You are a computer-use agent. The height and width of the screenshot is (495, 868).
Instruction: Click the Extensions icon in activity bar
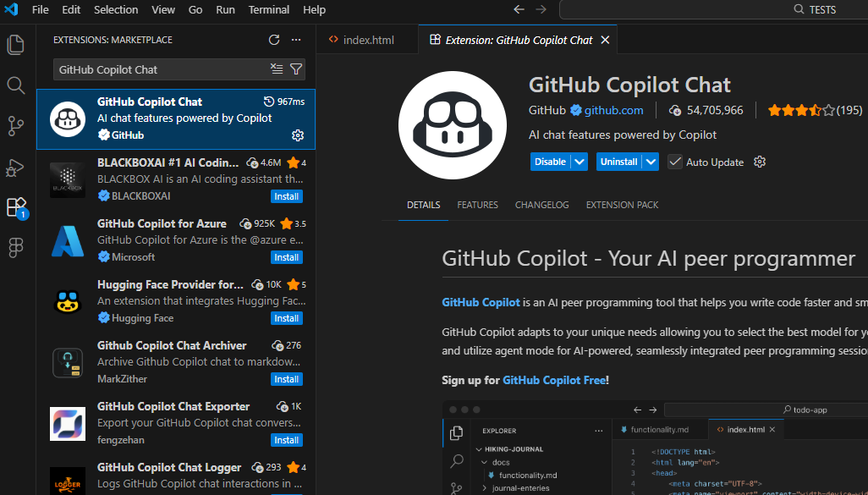(16, 207)
